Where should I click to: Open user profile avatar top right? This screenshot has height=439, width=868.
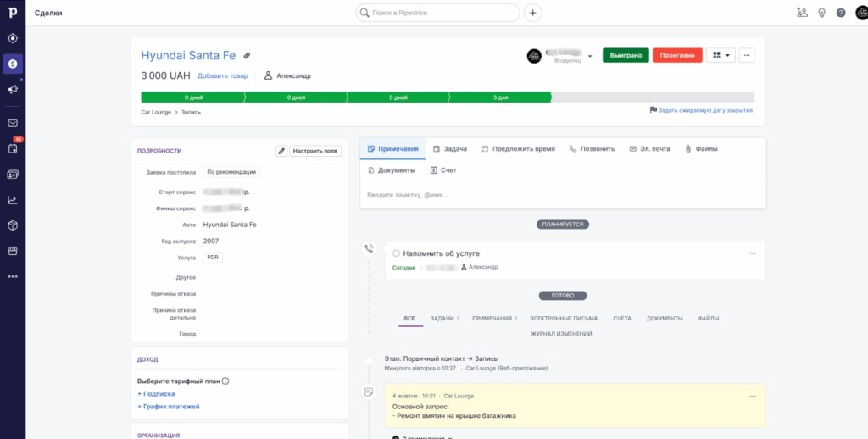coord(861,13)
